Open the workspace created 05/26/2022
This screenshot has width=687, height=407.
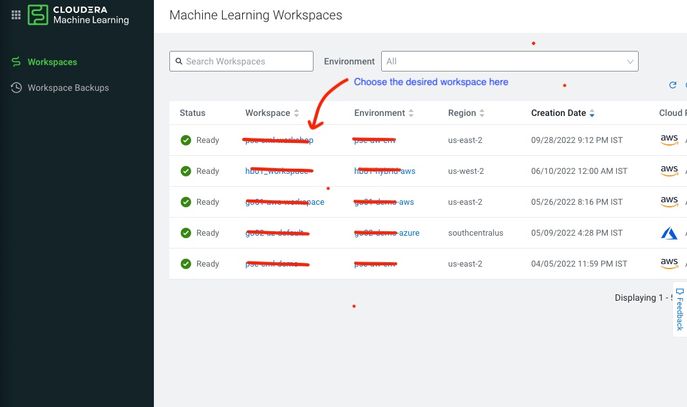coord(285,202)
